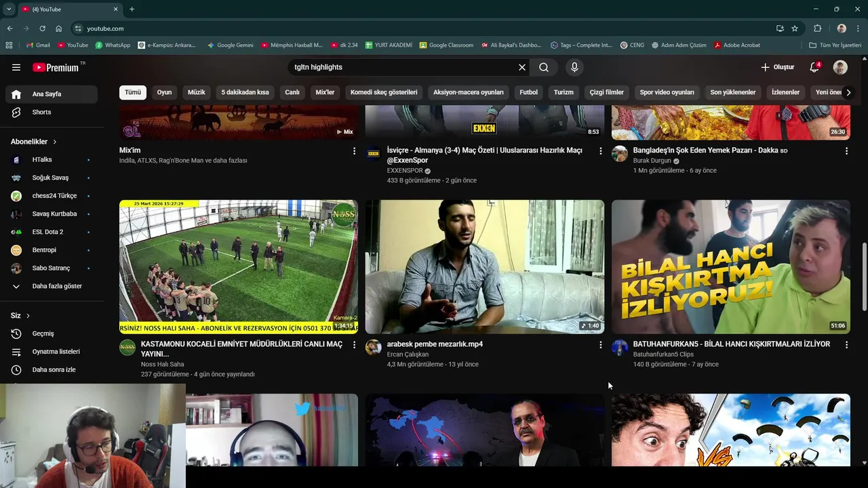Open options for arabesk pembe mezarlık
The image size is (868, 488).
click(600, 345)
